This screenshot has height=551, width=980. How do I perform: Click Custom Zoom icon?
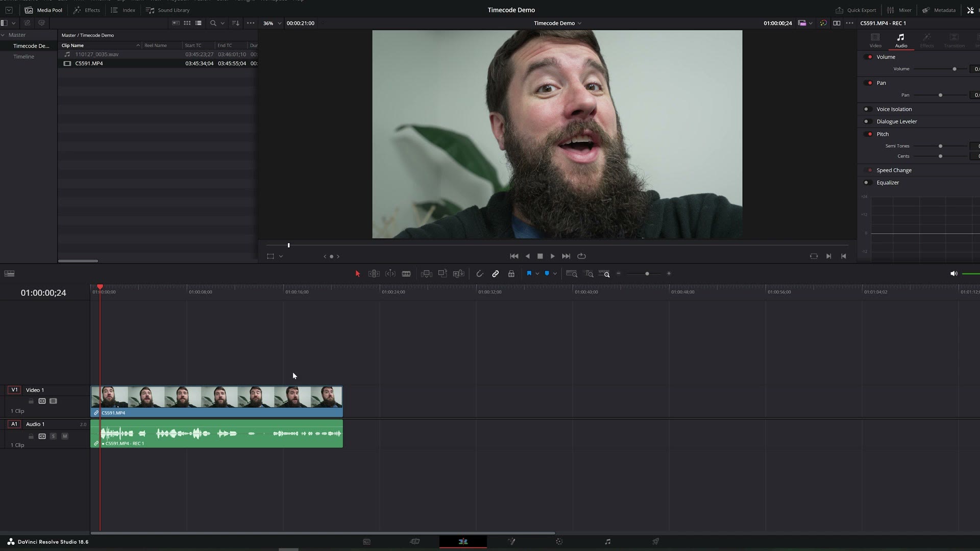(604, 274)
